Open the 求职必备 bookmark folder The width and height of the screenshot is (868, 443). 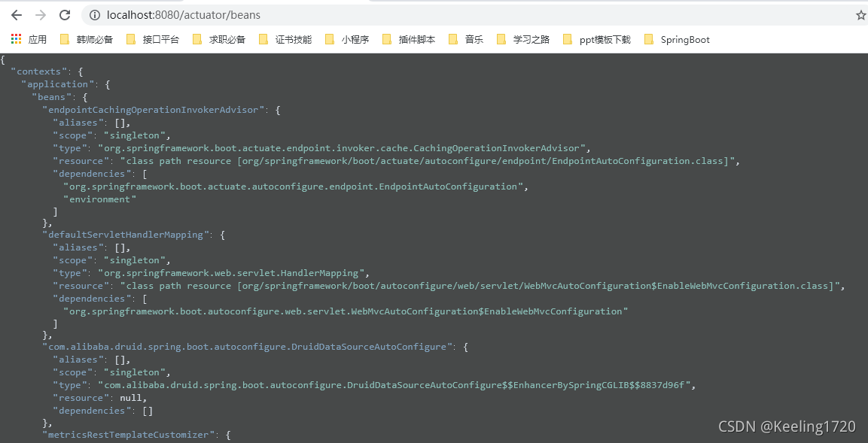[219, 39]
